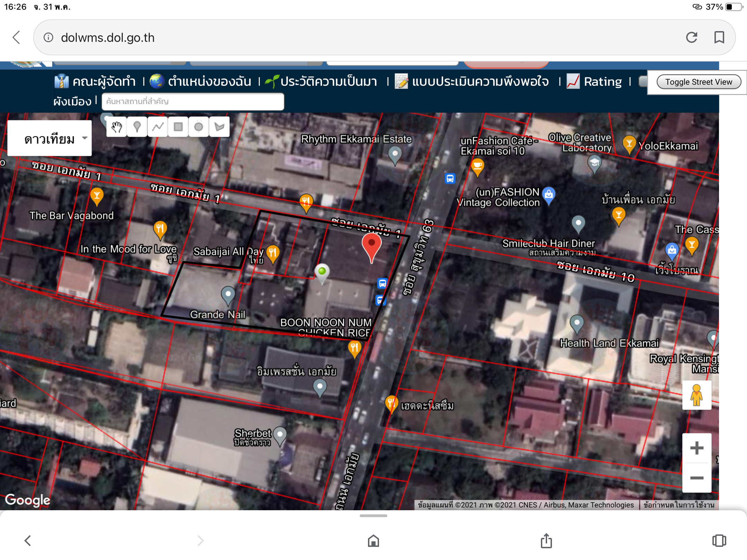Click the (un)FASHION Vintage Collection shop pin
The height and width of the screenshot is (560, 747).
coord(549,196)
